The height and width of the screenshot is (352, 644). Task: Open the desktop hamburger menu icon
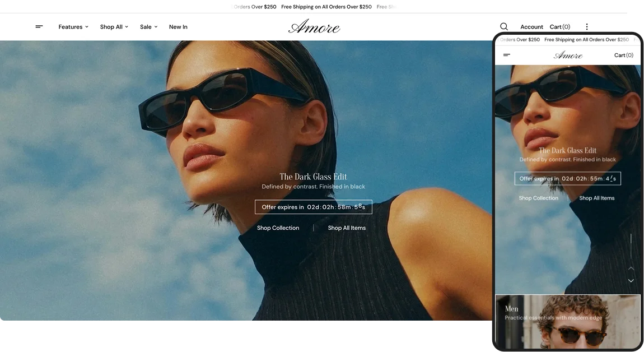click(x=39, y=27)
